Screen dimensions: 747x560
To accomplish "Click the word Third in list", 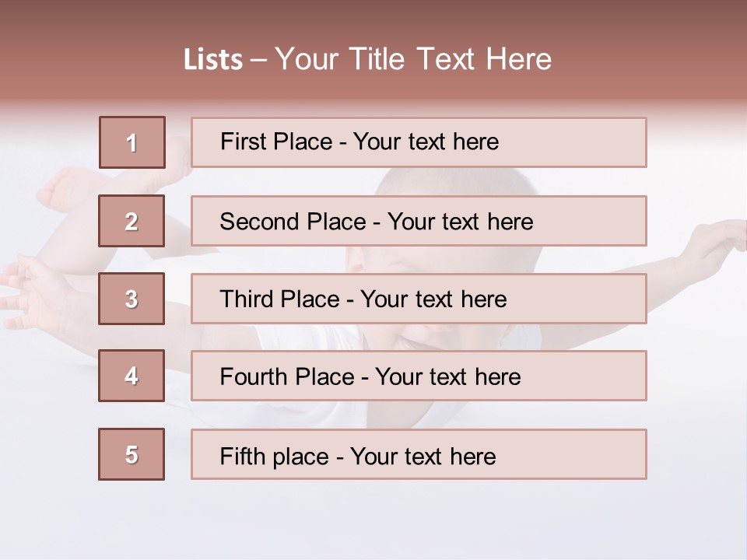I will tap(245, 299).
